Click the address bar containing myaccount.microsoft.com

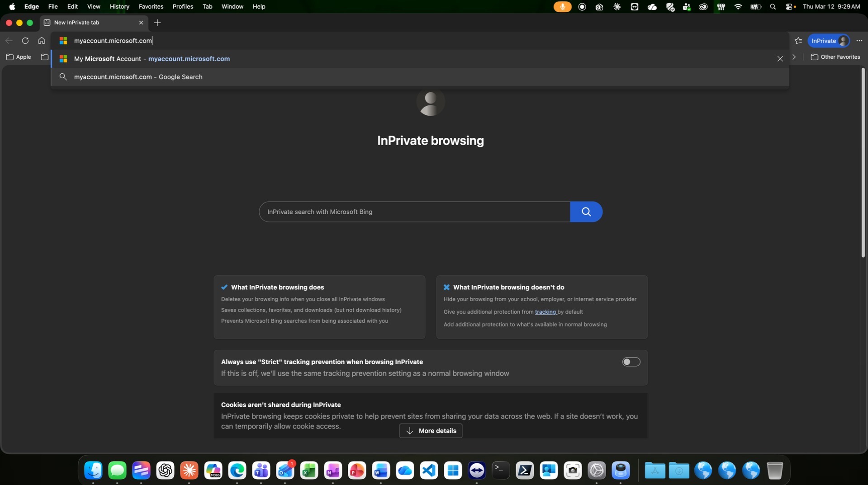[420, 41]
